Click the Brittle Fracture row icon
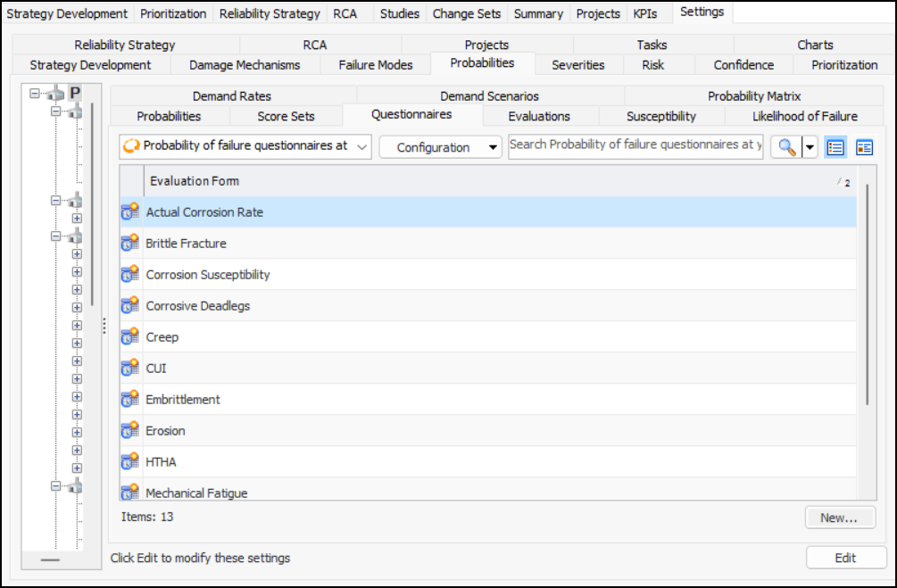This screenshot has height=588, width=897. 130,244
